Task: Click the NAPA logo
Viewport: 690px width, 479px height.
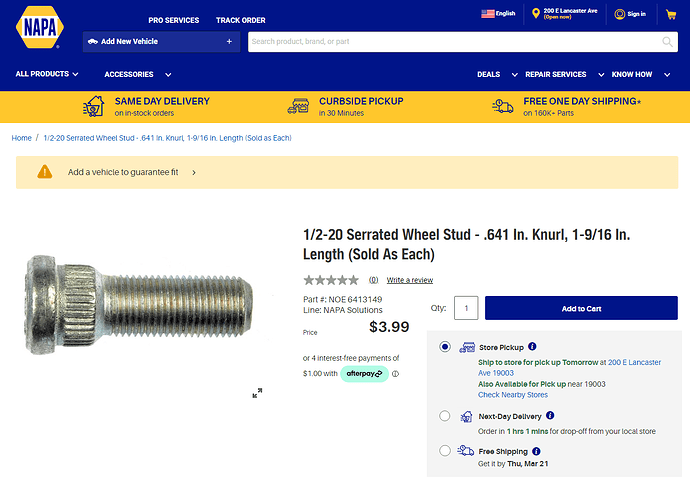Action: [x=40, y=27]
